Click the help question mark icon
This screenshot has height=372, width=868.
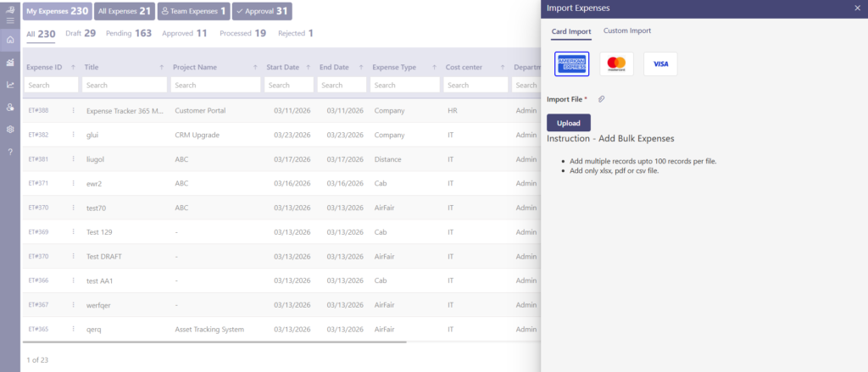pyautogui.click(x=10, y=152)
